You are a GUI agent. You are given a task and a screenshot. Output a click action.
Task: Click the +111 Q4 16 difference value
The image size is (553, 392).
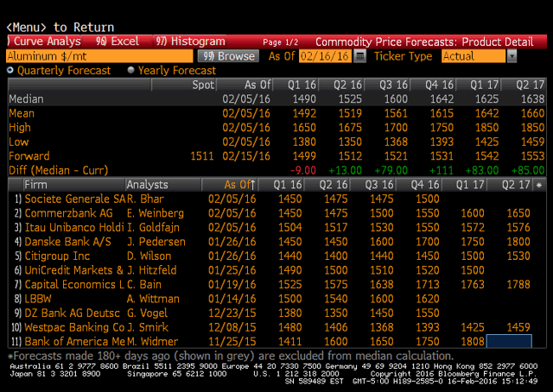(442, 171)
